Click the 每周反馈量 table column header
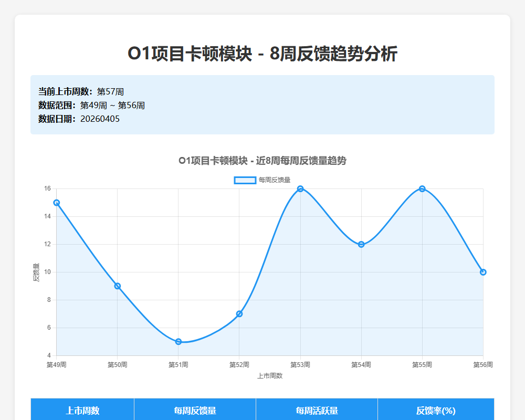The width and height of the screenshot is (525, 420). (x=195, y=410)
